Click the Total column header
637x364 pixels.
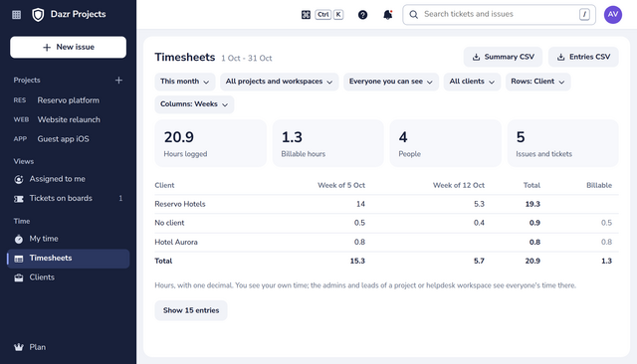[531, 185]
